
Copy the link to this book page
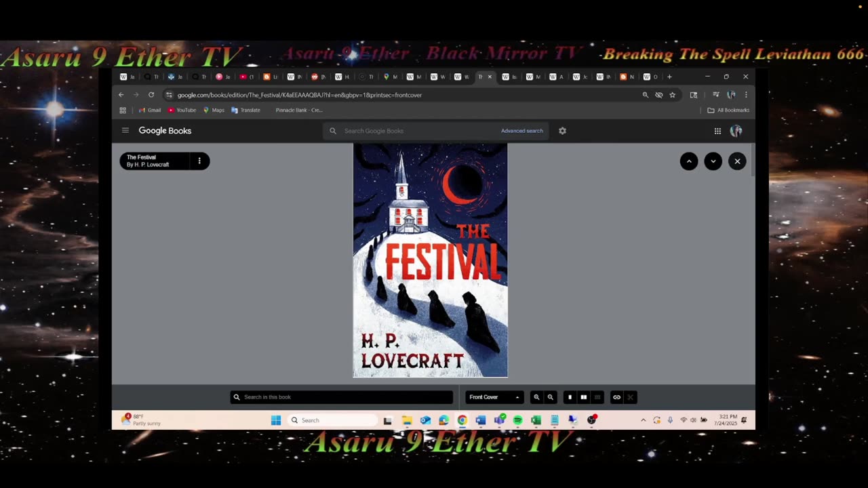(x=616, y=397)
